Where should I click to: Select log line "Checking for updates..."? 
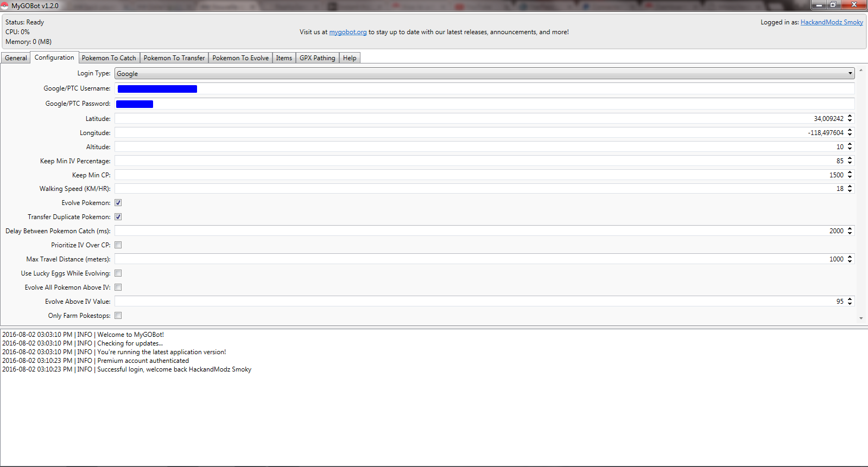click(x=83, y=343)
